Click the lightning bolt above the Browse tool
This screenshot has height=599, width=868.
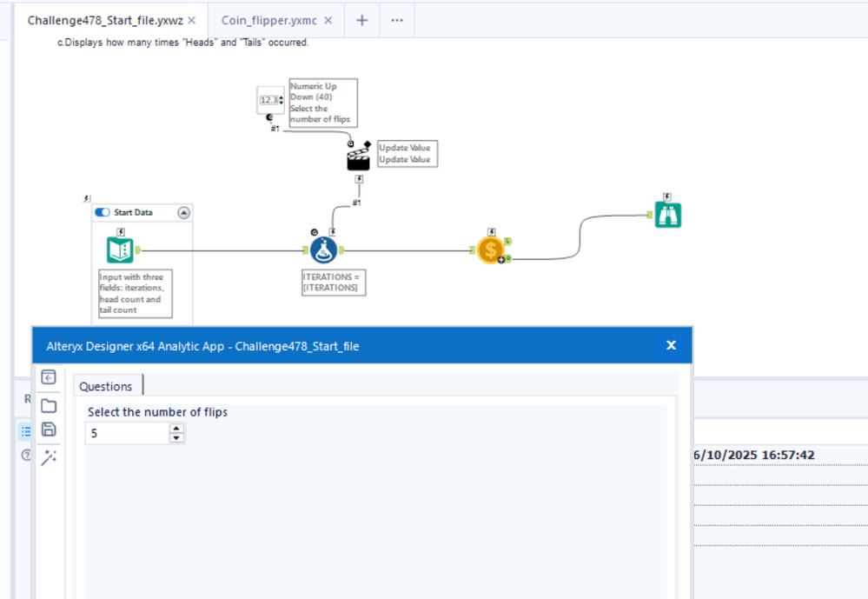(x=667, y=196)
